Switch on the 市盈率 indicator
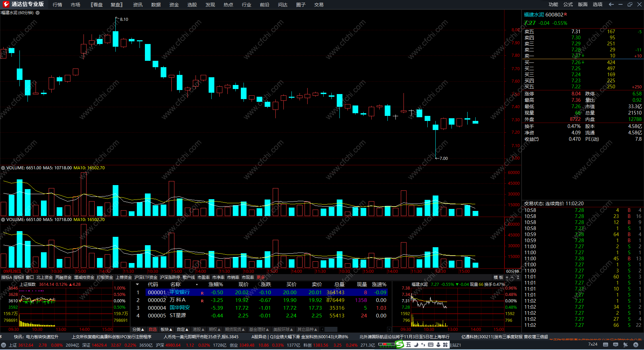The image size is (644, 350). click(x=204, y=277)
